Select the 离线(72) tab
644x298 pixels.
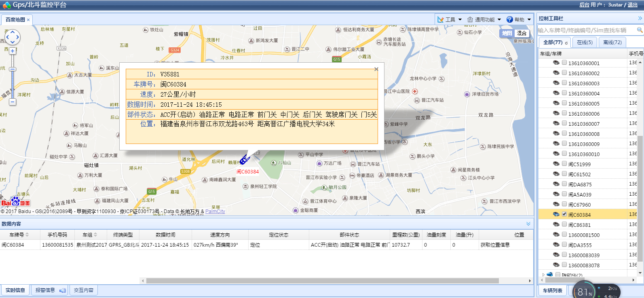point(612,42)
